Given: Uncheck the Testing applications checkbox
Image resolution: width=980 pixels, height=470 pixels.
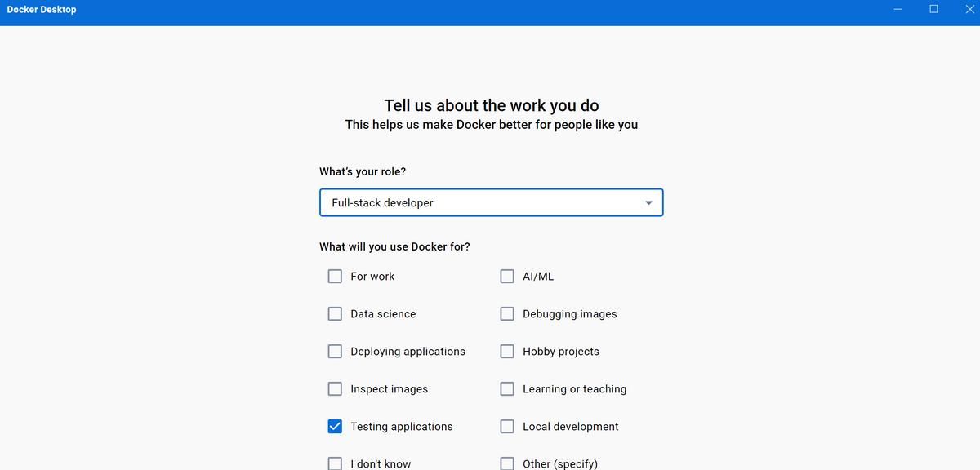Looking at the screenshot, I should click(335, 426).
